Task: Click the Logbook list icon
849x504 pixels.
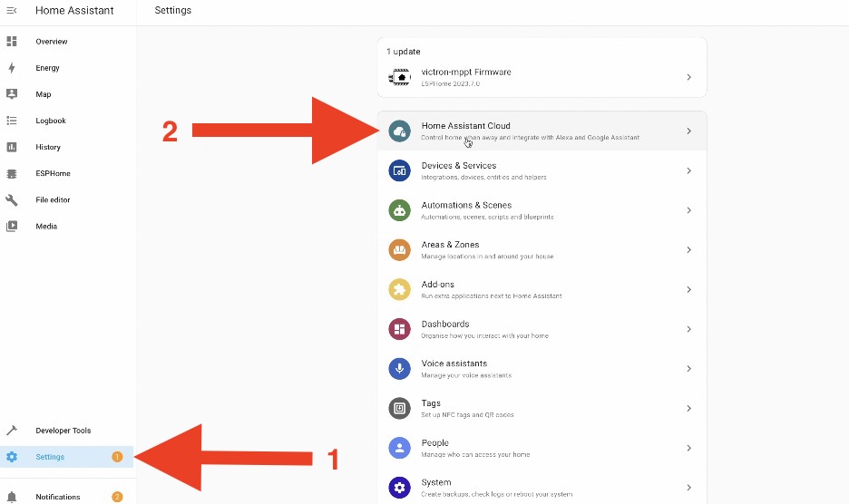Action: [x=12, y=121]
